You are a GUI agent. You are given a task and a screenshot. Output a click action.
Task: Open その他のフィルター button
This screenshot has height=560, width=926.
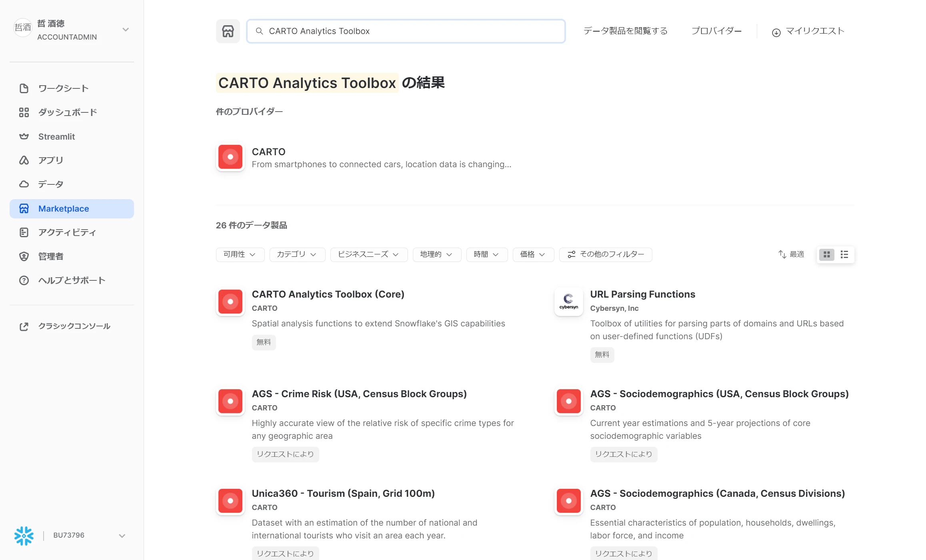(606, 254)
